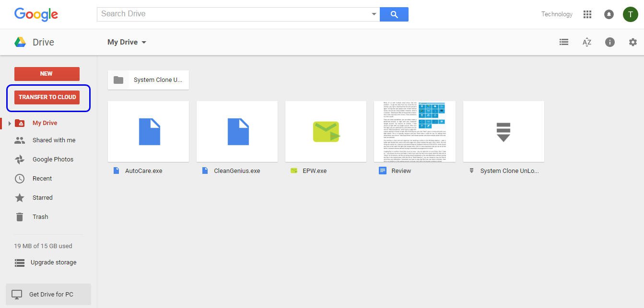Click the small file icon beside AutoCare.exe
The width and height of the screenshot is (644, 308).
(x=116, y=171)
